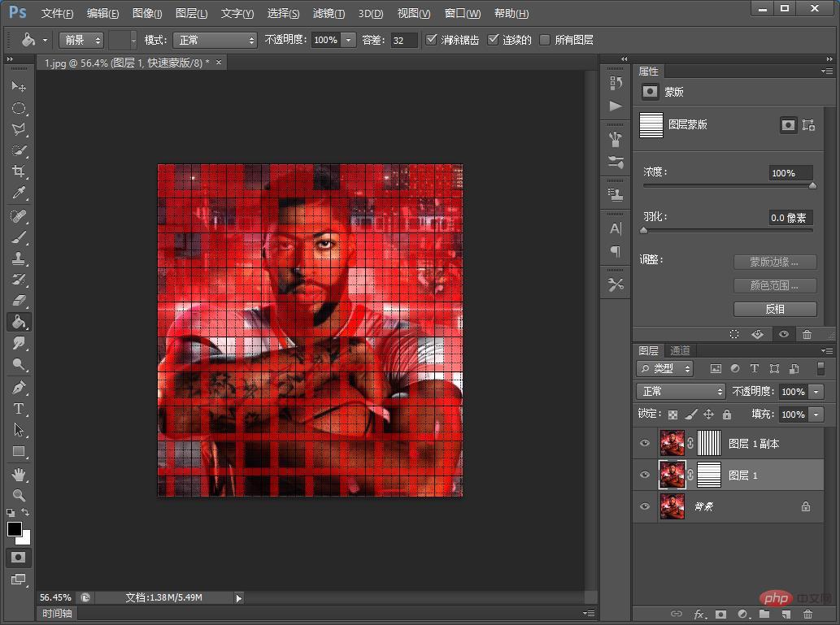Image resolution: width=840 pixels, height=625 pixels.
Task: Hide the 背景 layer eye icon
Action: 645,506
